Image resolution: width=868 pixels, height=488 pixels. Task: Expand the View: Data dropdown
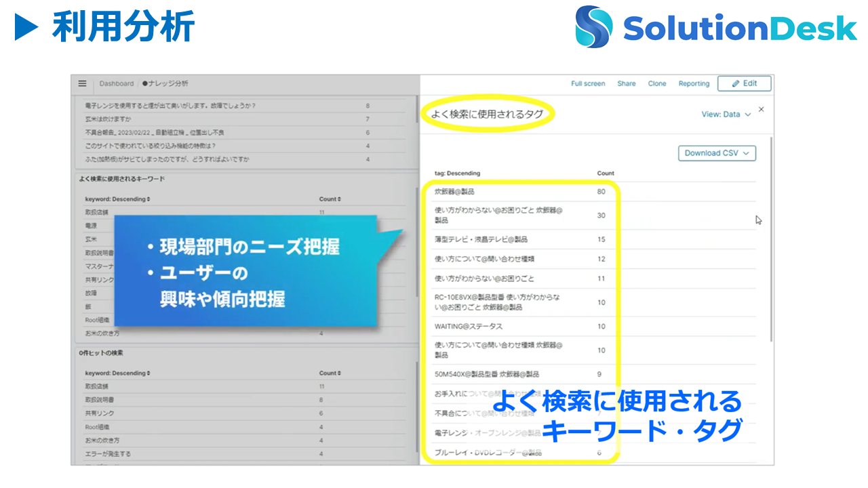tap(726, 115)
